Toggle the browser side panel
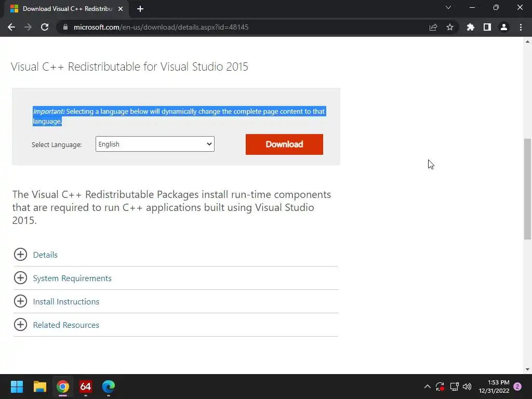This screenshot has height=399, width=532. point(487,27)
